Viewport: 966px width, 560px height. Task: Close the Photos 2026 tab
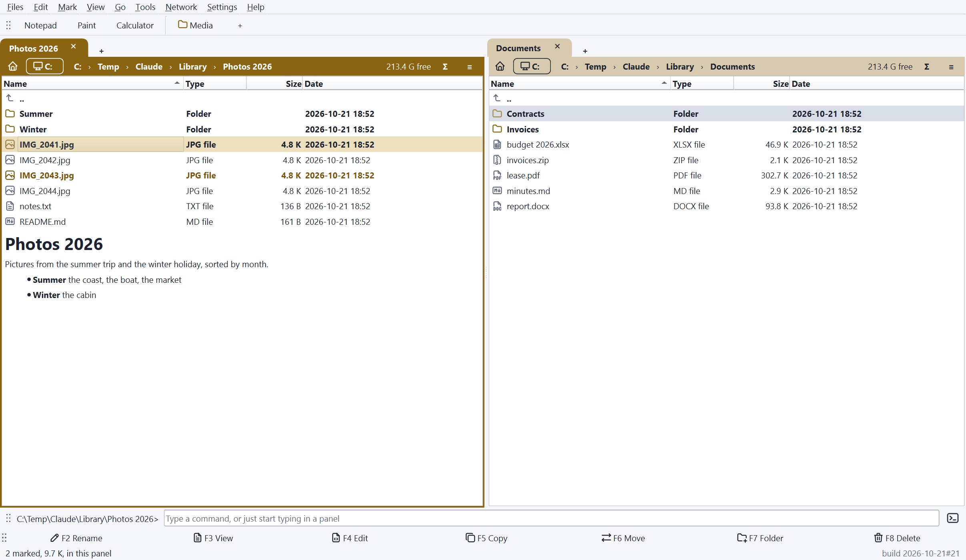(73, 46)
